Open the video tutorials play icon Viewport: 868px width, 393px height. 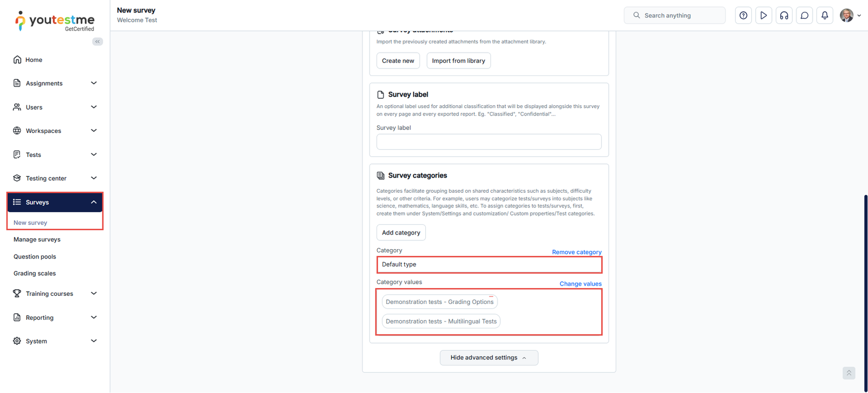point(763,16)
